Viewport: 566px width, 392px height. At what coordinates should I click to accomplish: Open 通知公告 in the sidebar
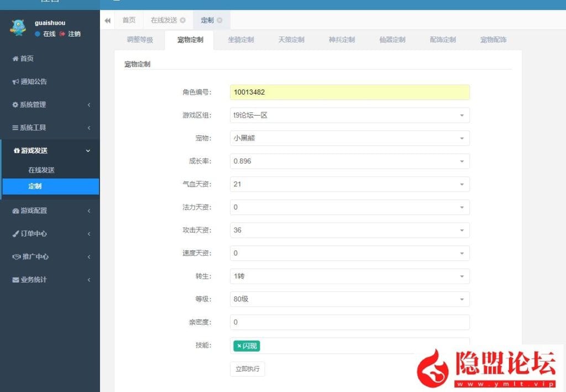point(33,82)
